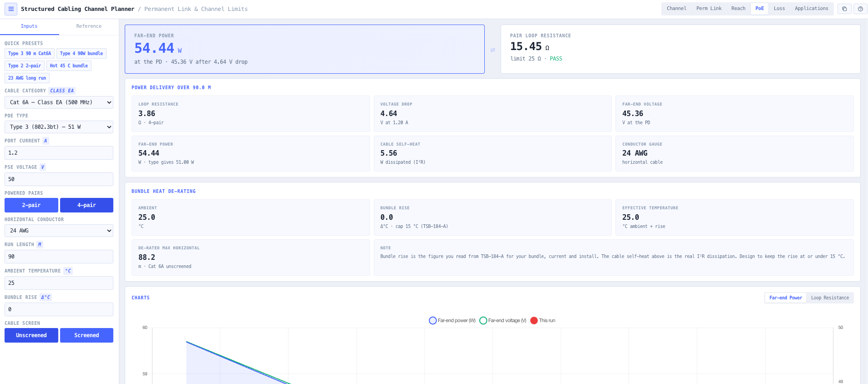Select the 4-pair powered pairs option
The width and height of the screenshot is (868, 384).
coord(86,205)
